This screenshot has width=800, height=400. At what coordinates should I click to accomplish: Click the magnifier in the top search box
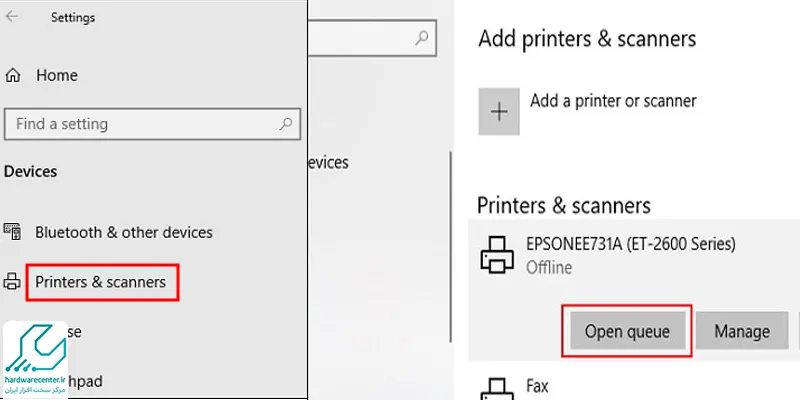point(421,38)
